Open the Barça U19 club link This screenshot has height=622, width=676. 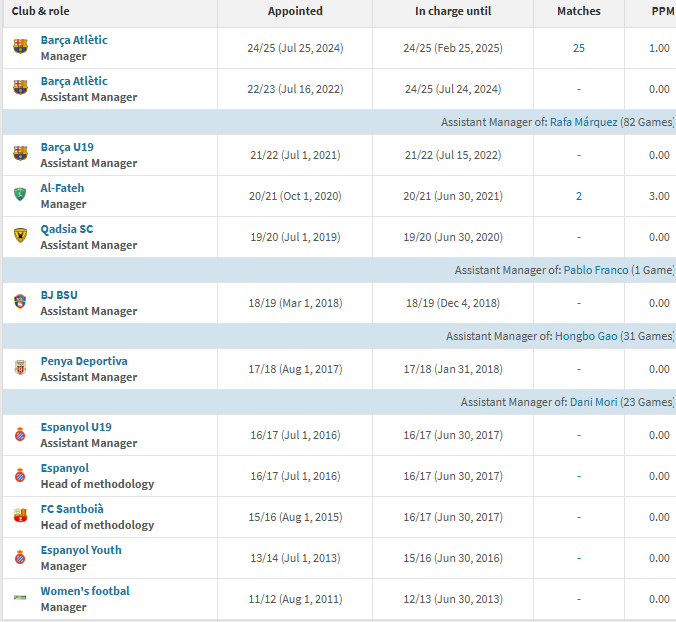67,147
